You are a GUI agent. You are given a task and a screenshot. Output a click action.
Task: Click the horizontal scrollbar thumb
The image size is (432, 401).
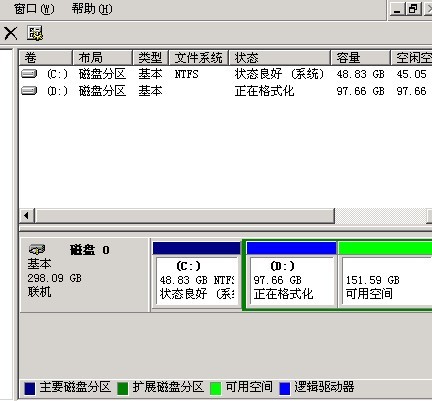184,216
